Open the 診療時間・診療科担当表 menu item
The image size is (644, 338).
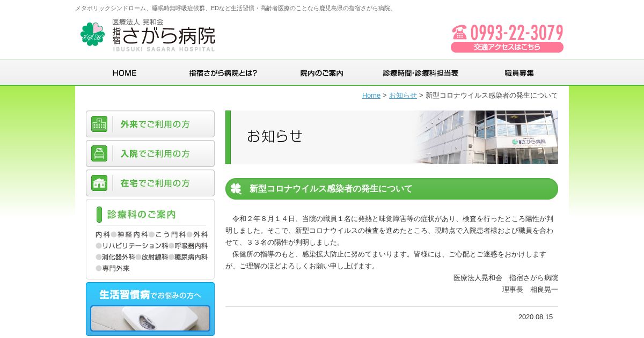421,73
